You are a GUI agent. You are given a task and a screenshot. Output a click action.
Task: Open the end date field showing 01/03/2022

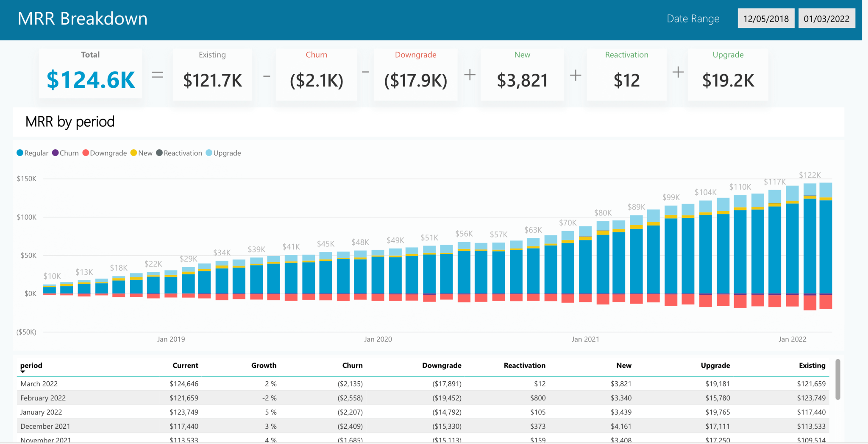click(x=826, y=18)
